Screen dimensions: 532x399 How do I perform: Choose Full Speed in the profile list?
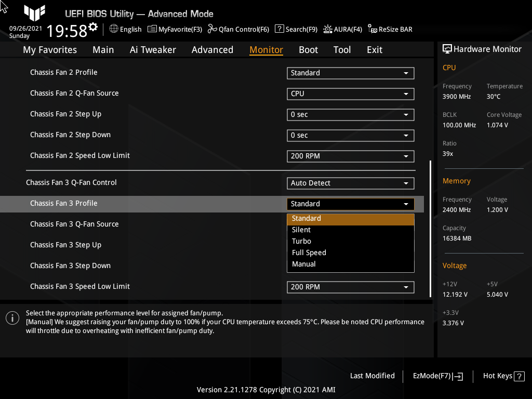click(351, 253)
